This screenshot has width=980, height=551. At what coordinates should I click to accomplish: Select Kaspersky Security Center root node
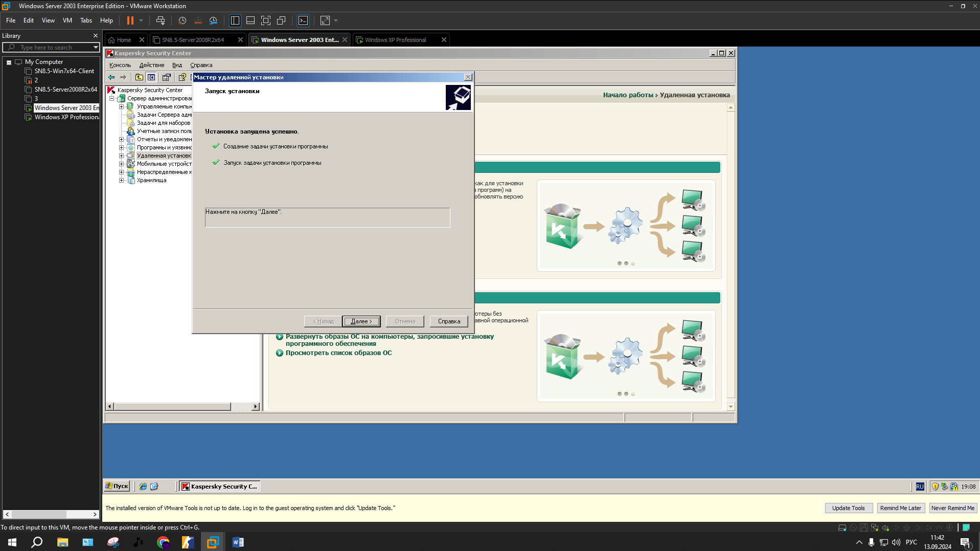tap(150, 90)
